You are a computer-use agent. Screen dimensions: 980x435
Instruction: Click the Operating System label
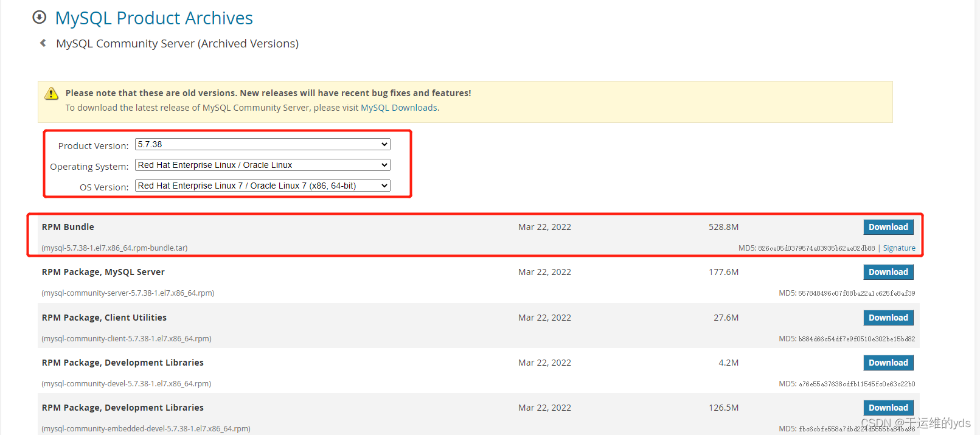coord(89,167)
